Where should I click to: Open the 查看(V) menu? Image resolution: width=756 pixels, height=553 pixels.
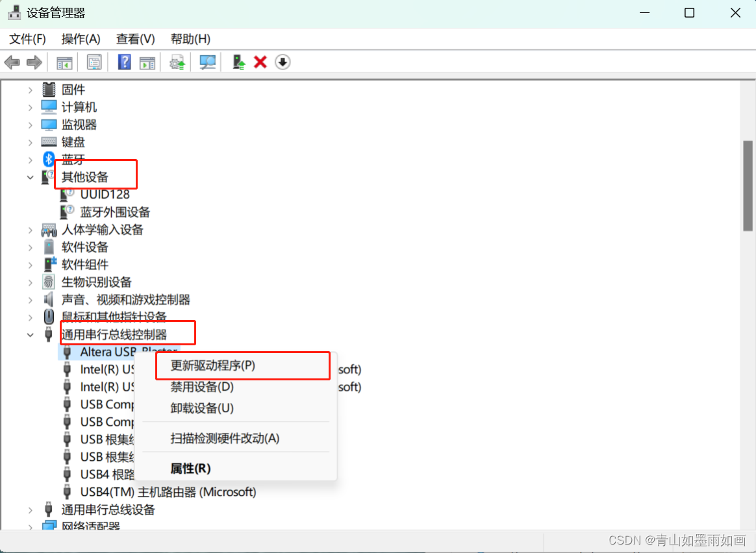click(135, 39)
